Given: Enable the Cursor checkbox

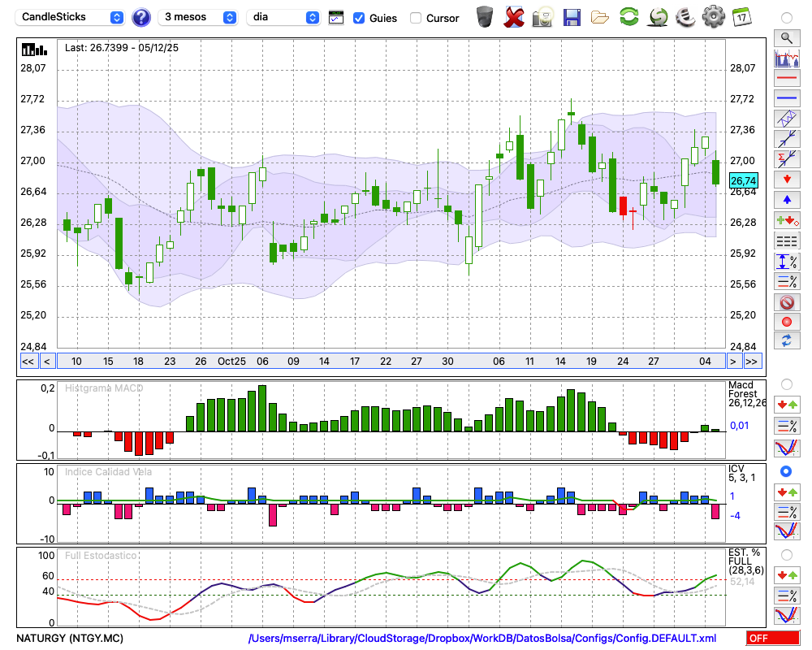Looking at the screenshot, I should click(416, 18).
